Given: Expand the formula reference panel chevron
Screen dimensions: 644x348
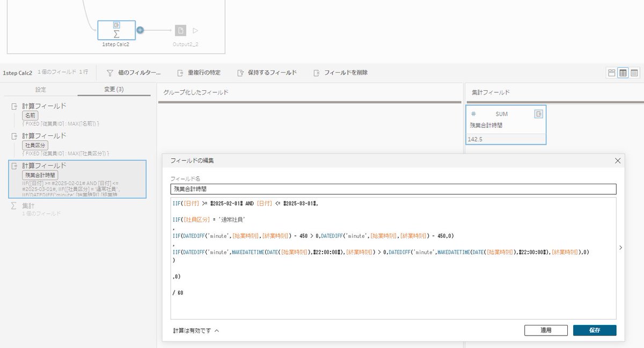Looking at the screenshot, I should point(621,248).
